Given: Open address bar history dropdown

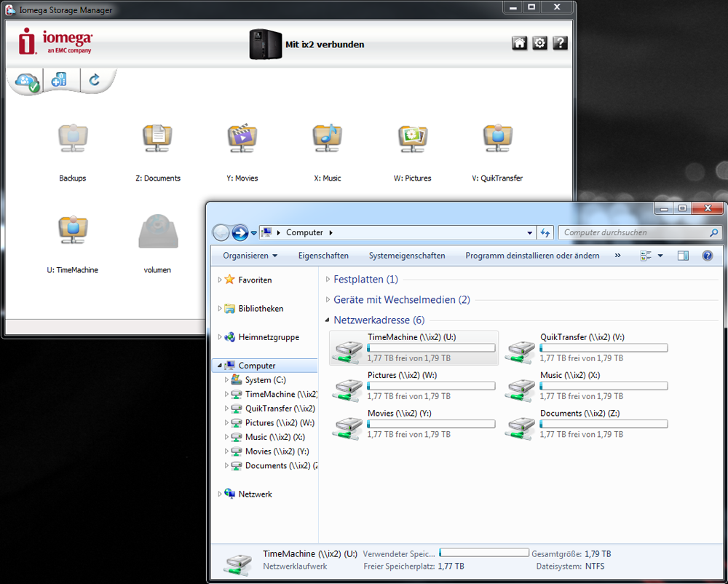Looking at the screenshot, I should pos(530,233).
